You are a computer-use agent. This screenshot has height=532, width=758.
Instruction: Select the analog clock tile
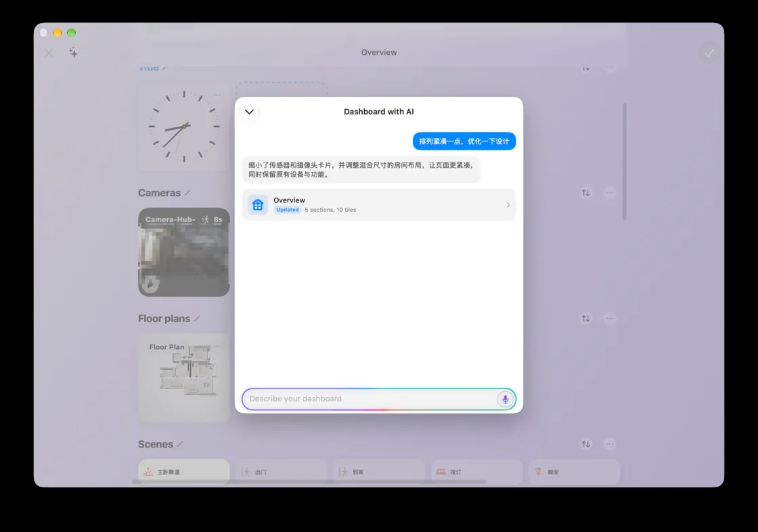(183, 127)
